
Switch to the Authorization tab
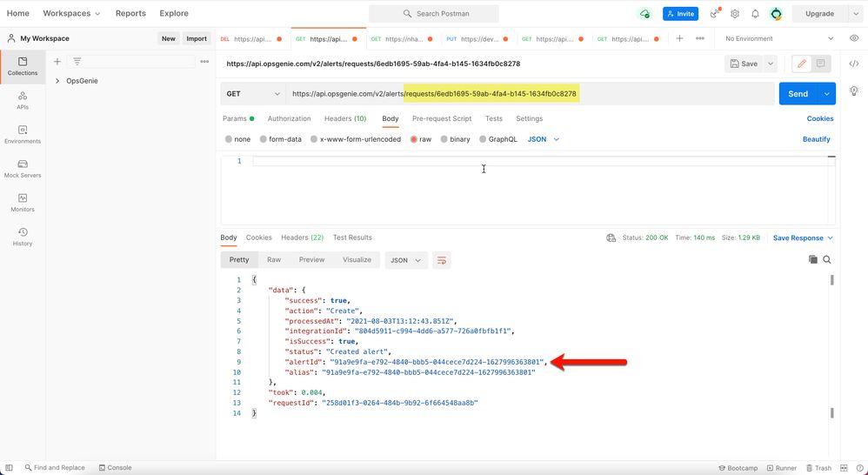[289, 118]
